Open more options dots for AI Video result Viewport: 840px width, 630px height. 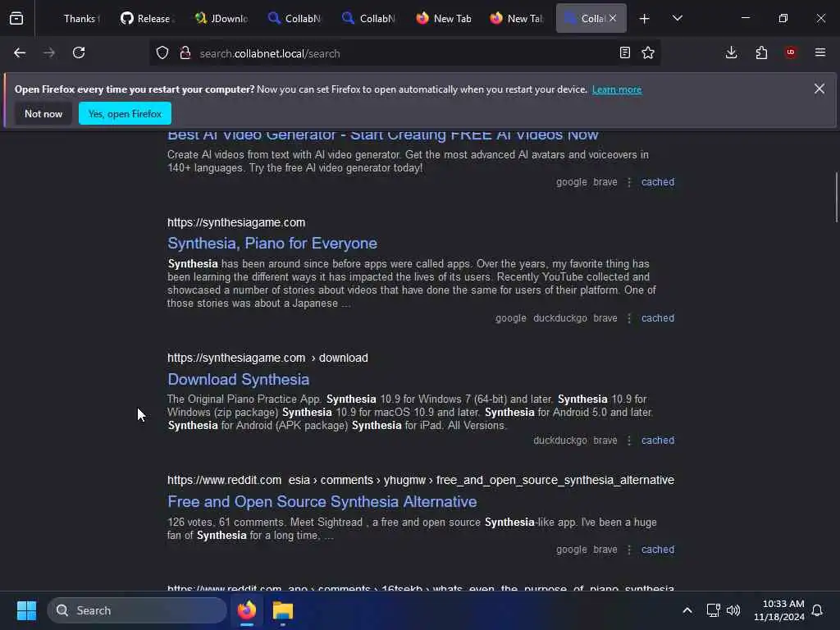629,182
